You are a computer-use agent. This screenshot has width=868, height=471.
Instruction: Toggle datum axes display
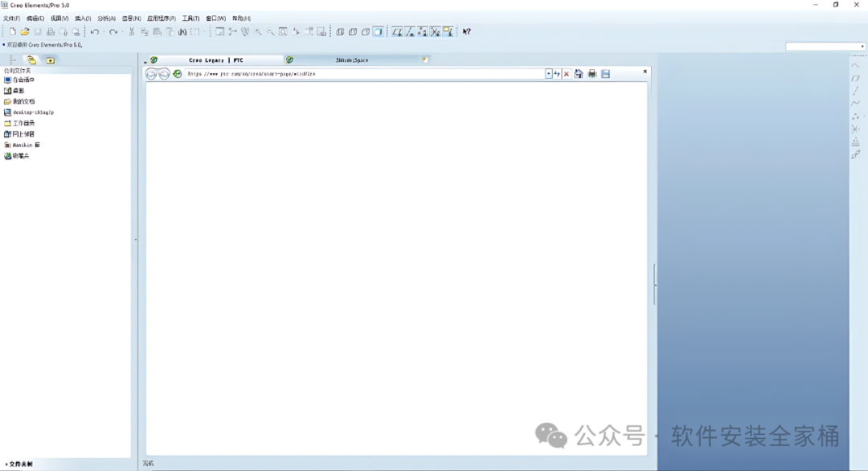(410, 31)
